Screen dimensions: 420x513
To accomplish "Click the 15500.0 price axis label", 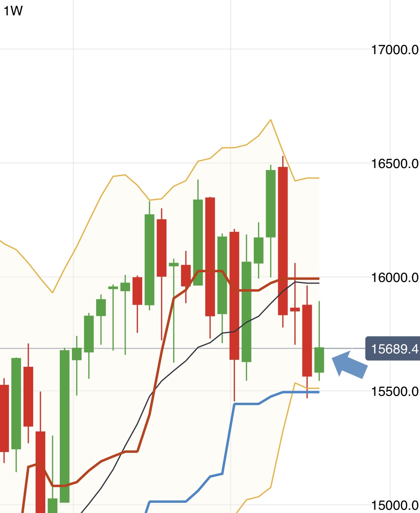I will [x=395, y=391].
